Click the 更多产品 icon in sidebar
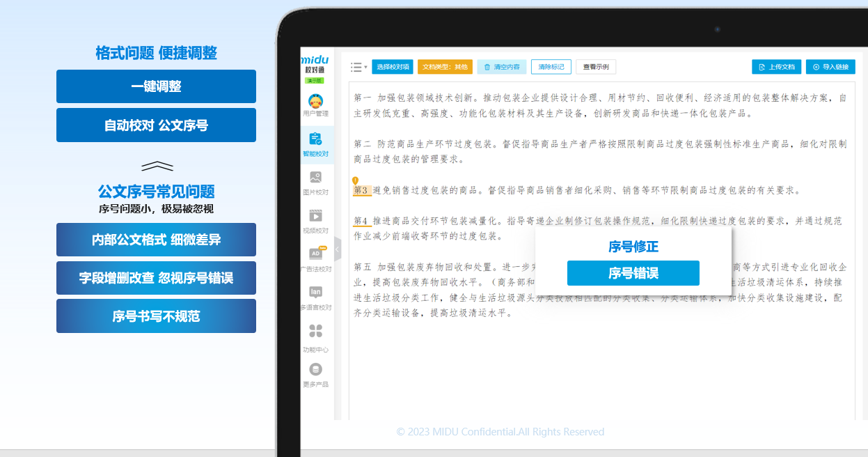 pyautogui.click(x=315, y=369)
